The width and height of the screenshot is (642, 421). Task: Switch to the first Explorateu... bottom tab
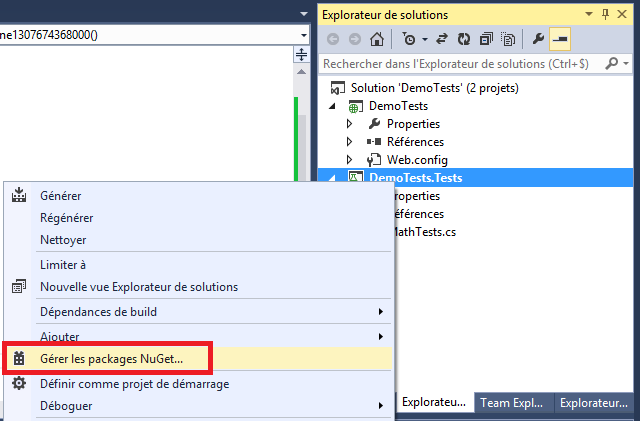(434, 402)
